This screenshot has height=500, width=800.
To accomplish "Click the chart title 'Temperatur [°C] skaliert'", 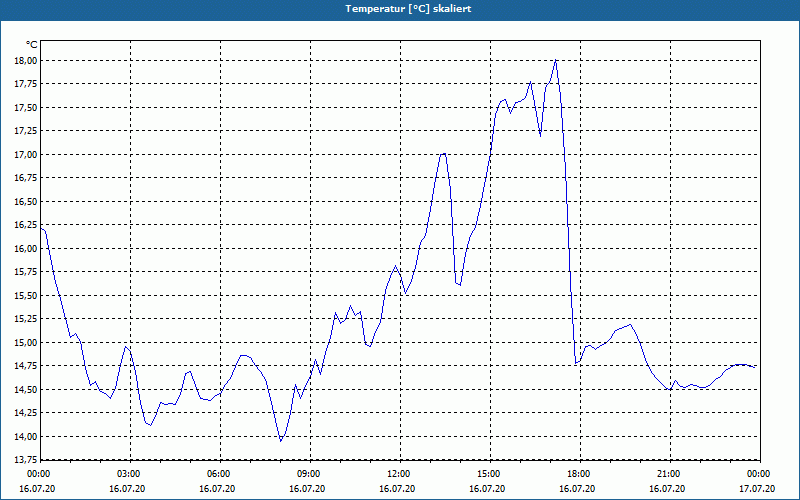I will 408,9.
